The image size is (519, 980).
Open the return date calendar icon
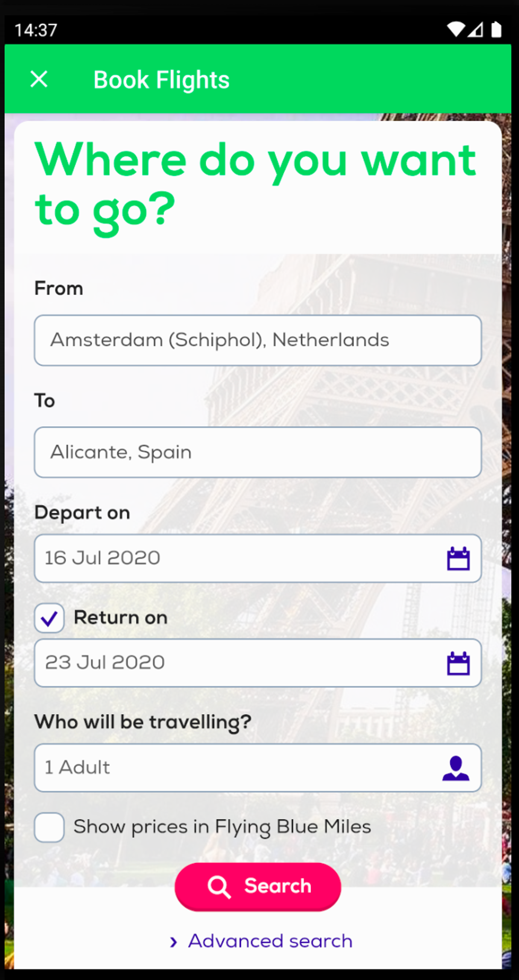click(458, 663)
